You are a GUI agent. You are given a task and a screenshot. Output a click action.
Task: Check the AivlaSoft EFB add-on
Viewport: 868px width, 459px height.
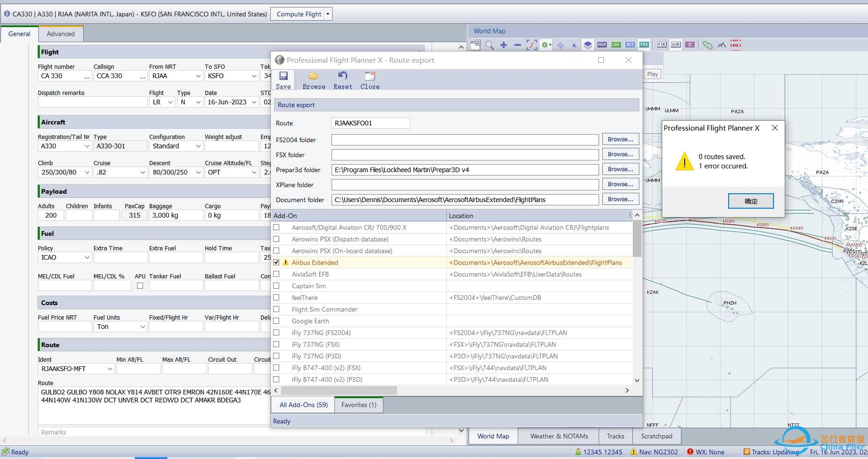coord(276,274)
